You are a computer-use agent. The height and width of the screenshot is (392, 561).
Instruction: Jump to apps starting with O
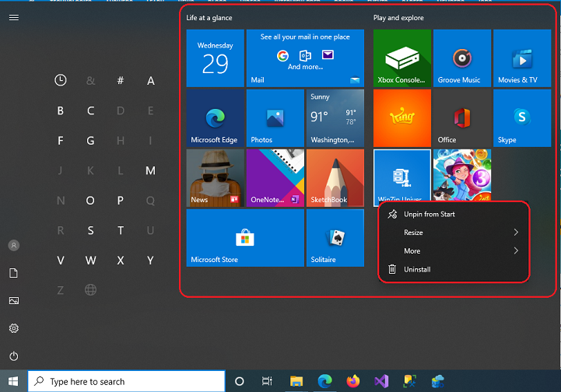90,201
